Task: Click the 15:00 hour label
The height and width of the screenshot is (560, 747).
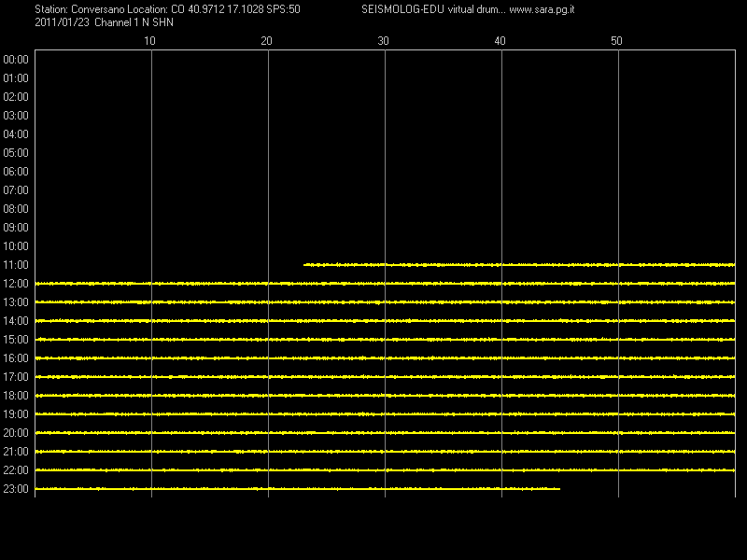Action: (16, 340)
